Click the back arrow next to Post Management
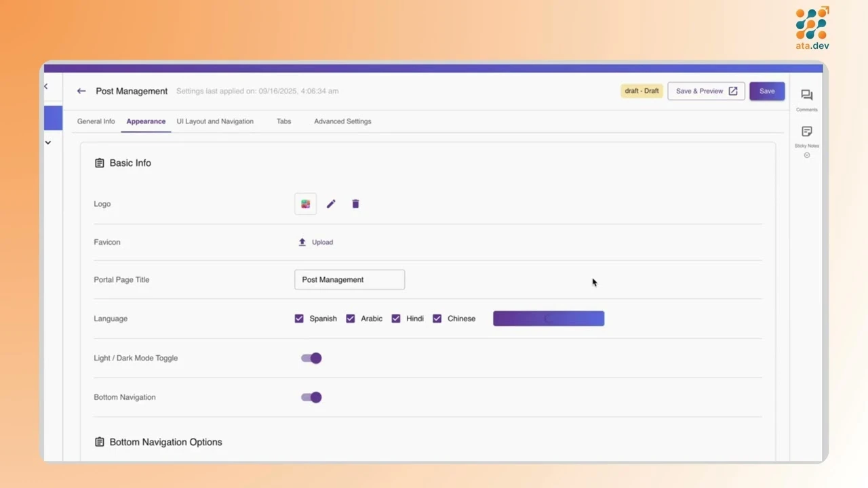Screen dimensions: 868x488 coord(81,91)
